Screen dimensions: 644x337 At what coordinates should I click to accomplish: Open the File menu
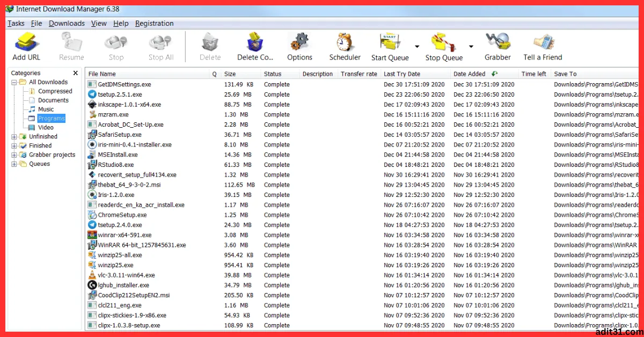[x=36, y=23]
